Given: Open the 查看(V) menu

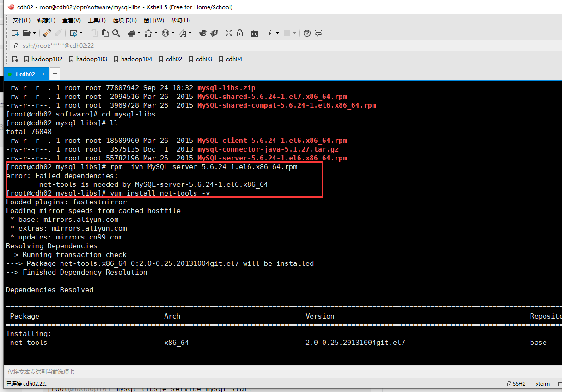Looking at the screenshot, I should (x=72, y=20).
